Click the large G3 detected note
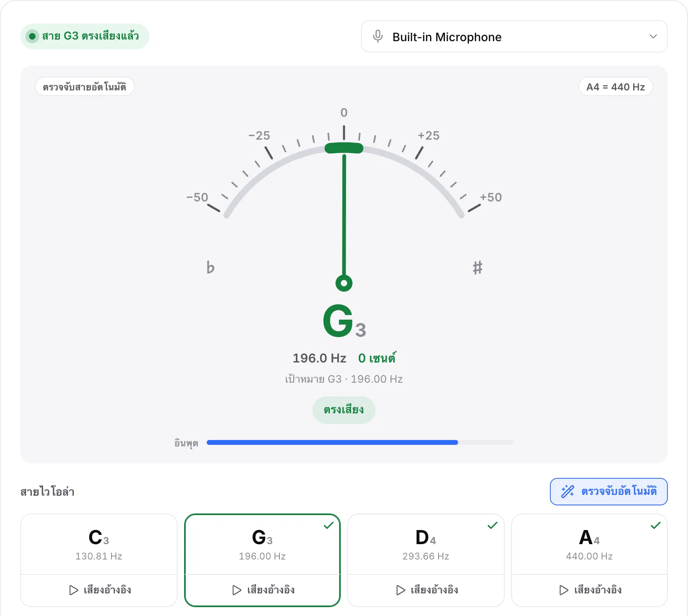This screenshot has height=616, width=688. tap(344, 321)
